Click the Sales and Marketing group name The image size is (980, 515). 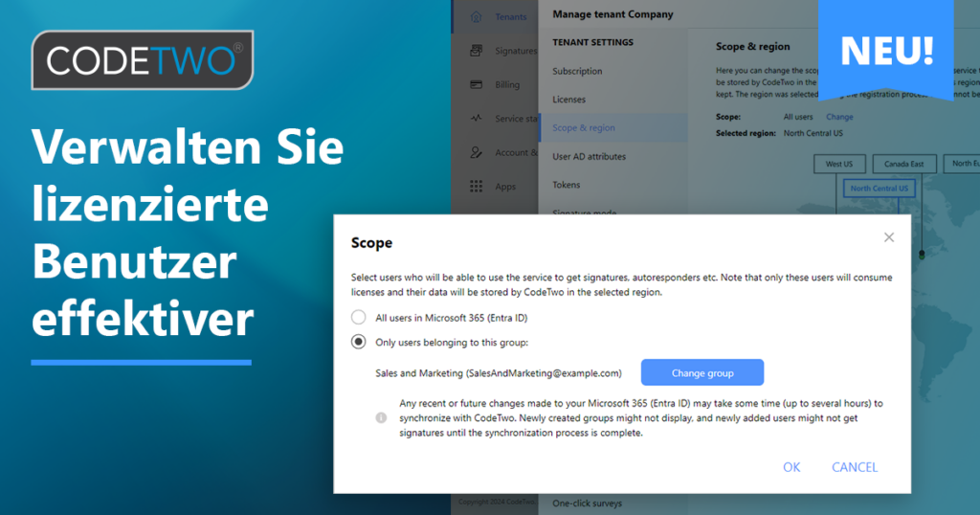498,373
